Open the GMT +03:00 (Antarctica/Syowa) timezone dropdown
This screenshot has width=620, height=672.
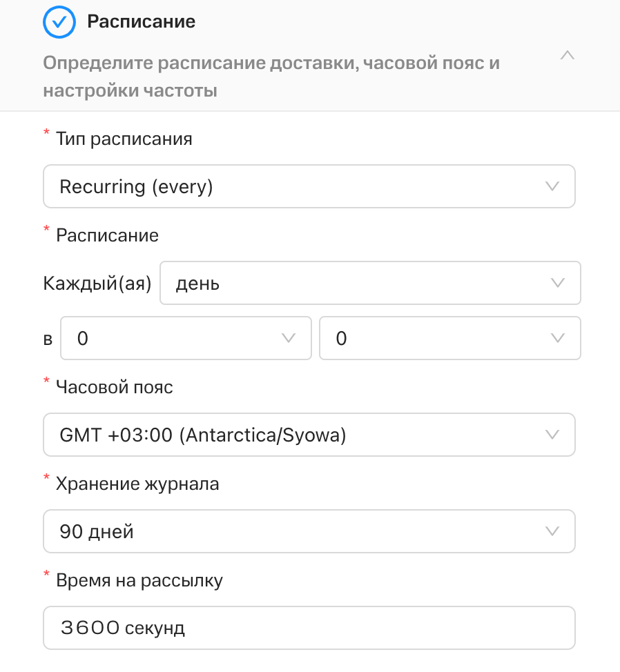[x=309, y=435]
